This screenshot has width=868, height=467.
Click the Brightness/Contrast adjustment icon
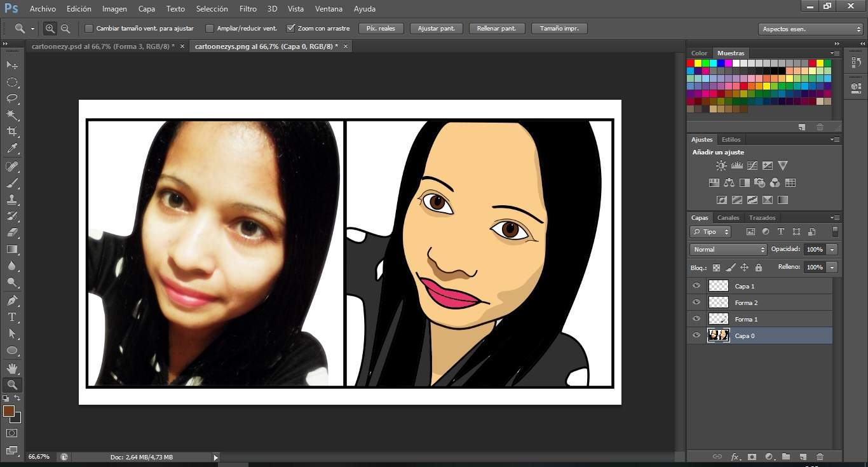(721, 166)
